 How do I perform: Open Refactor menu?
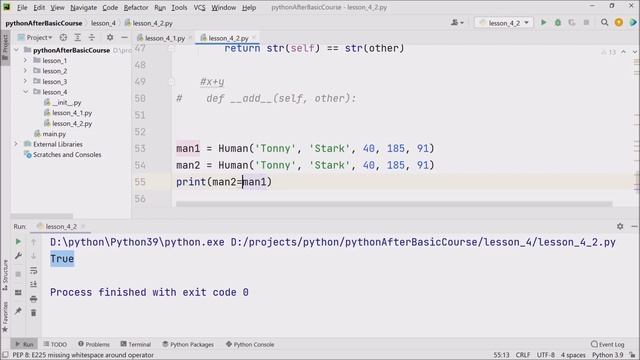coord(136,7)
